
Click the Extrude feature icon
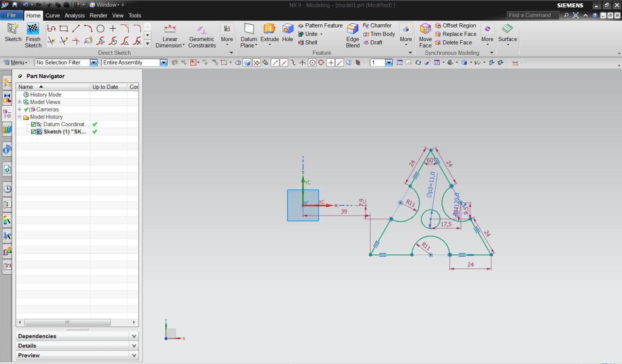click(269, 29)
